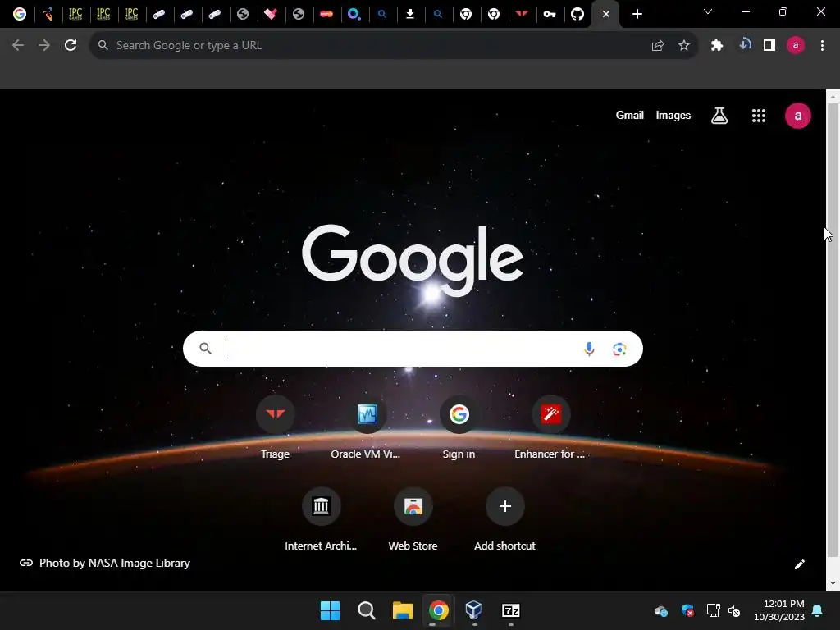Go back to previous page
The height and width of the screenshot is (630, 840).
pyautogui.click(x=18, y=46)
